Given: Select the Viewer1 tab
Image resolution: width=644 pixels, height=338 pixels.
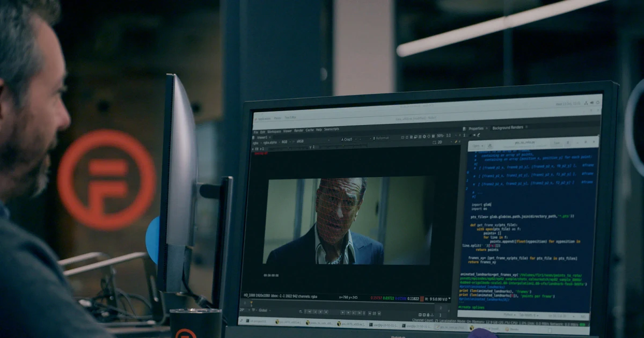Looking at the screenshot, I should [263, 137].
